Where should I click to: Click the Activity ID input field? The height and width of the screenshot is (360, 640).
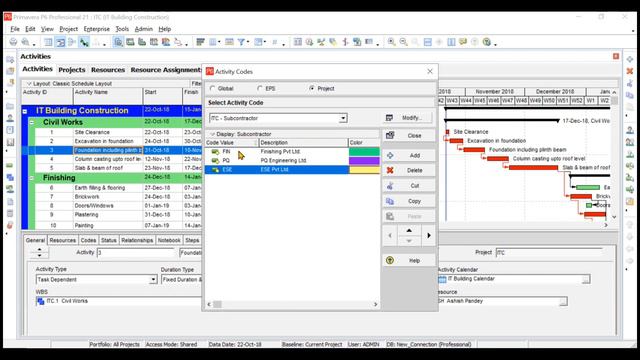coord(136,253)
